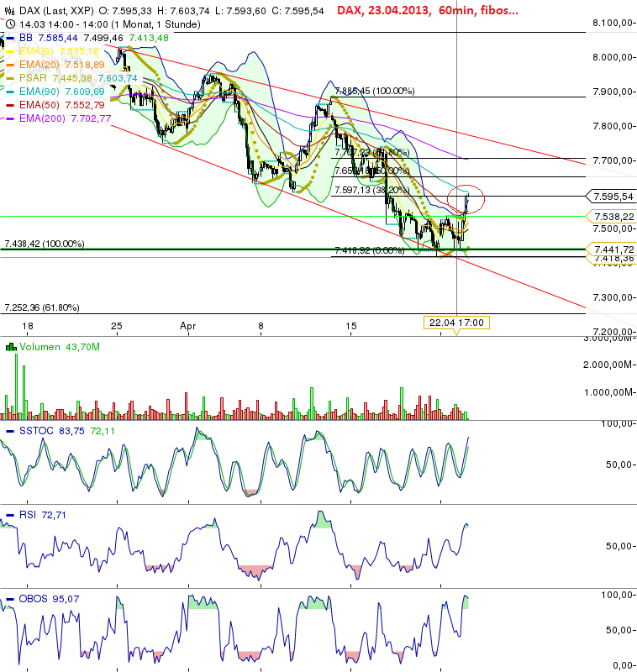This screenshot has height=672, width=637.
Task: Click the 7.252,36 (61.80%) Fibonacci label
Action: 41,307
